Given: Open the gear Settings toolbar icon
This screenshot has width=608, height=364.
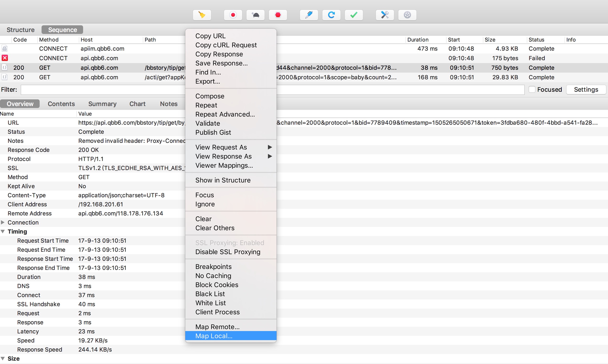Looking at the screenshot, I should tap(407, 15).
